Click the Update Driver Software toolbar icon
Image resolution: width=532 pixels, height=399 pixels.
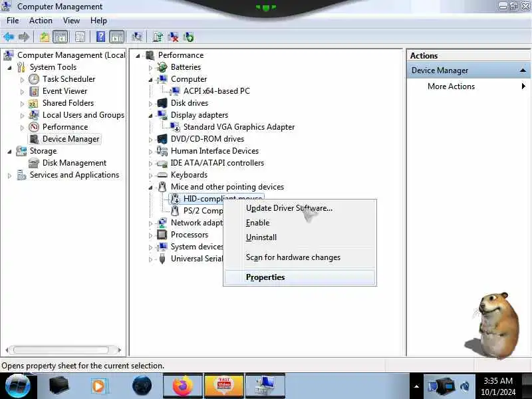pos(158,37)
